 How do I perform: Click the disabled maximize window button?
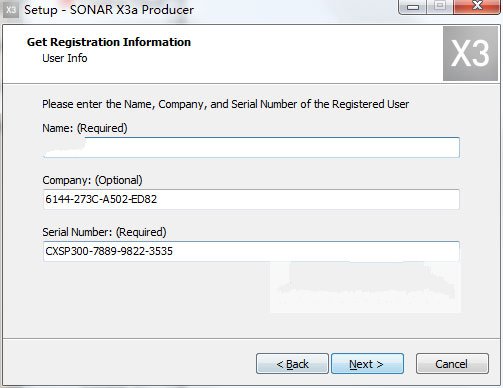coord(440,7)
